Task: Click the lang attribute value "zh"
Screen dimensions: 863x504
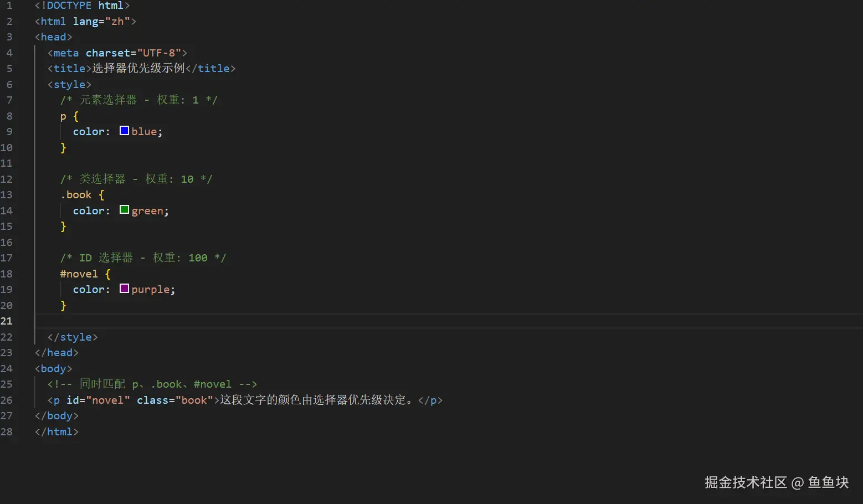Action: point(117,22)
